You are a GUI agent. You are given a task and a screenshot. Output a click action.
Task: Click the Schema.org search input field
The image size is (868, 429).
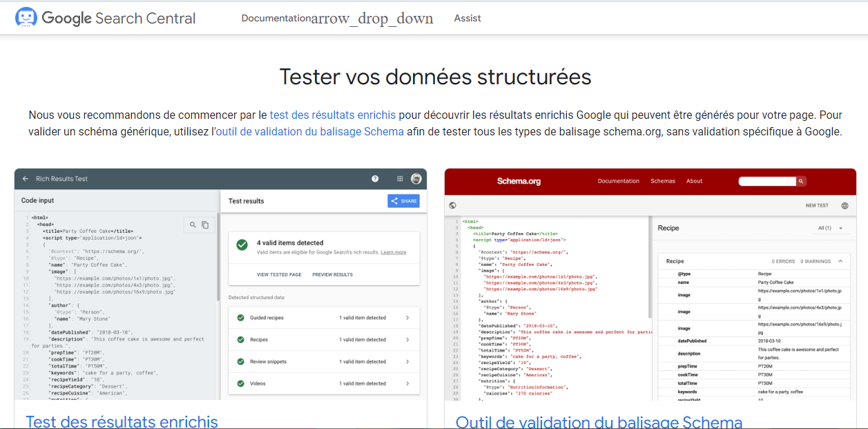coord(767,181)
